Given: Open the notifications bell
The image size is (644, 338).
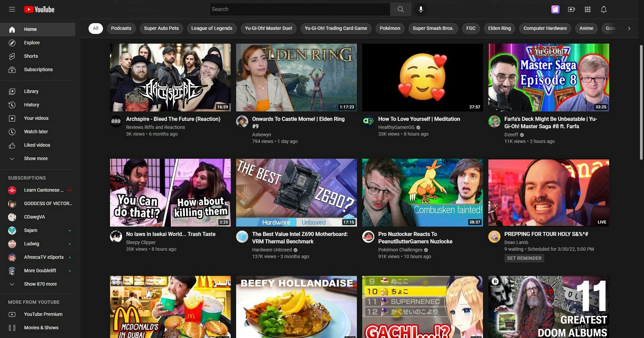Looking at the screenshot, I should [604, 9].
